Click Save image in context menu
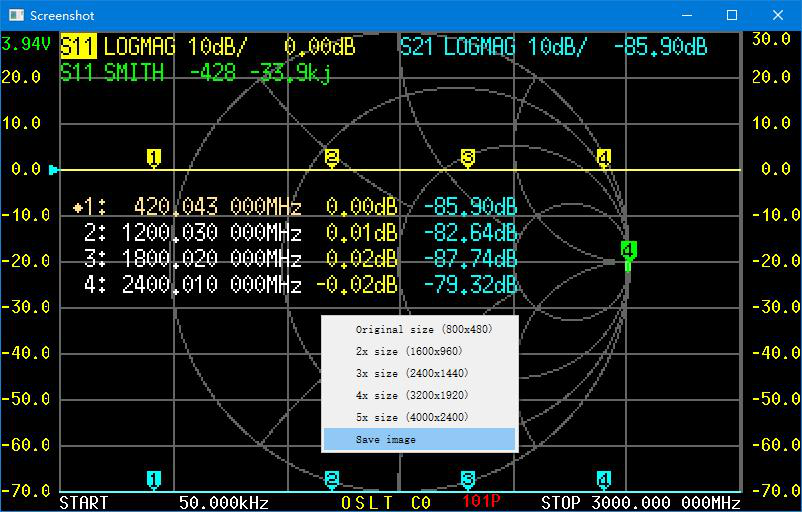The height and width of the screenshot is (512, 802). [419, 439]
